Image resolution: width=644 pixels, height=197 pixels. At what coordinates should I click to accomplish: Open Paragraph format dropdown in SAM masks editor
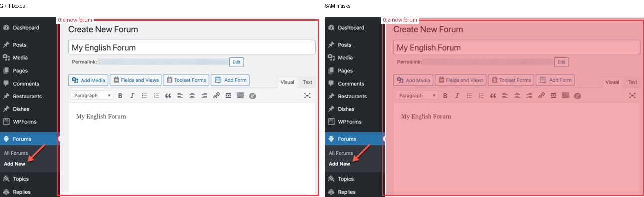[417, 96]
